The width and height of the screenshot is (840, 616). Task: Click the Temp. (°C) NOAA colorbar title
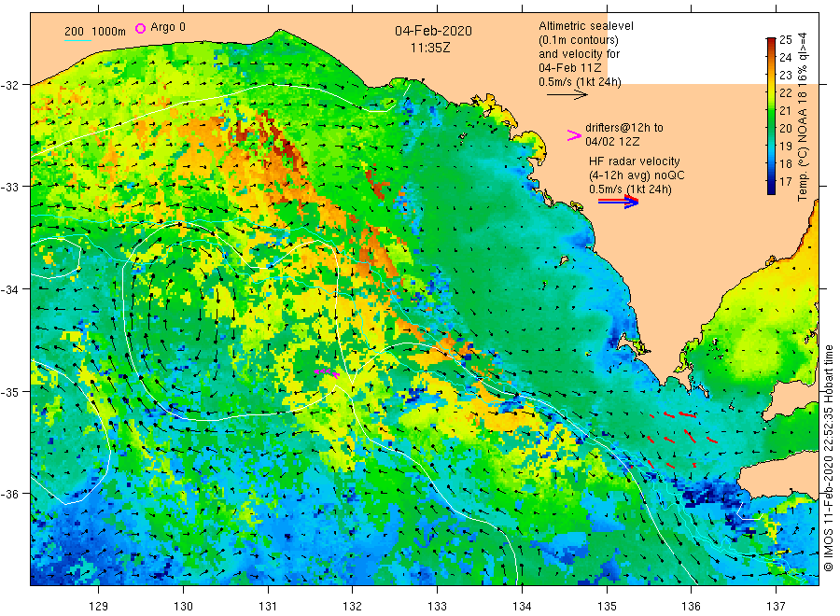(x=802, y=117)
